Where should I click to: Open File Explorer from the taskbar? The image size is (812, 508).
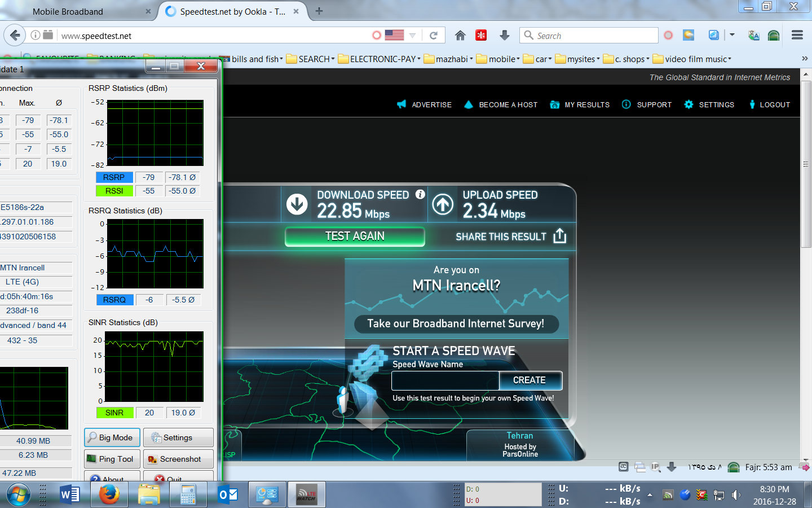pos(149,495)
